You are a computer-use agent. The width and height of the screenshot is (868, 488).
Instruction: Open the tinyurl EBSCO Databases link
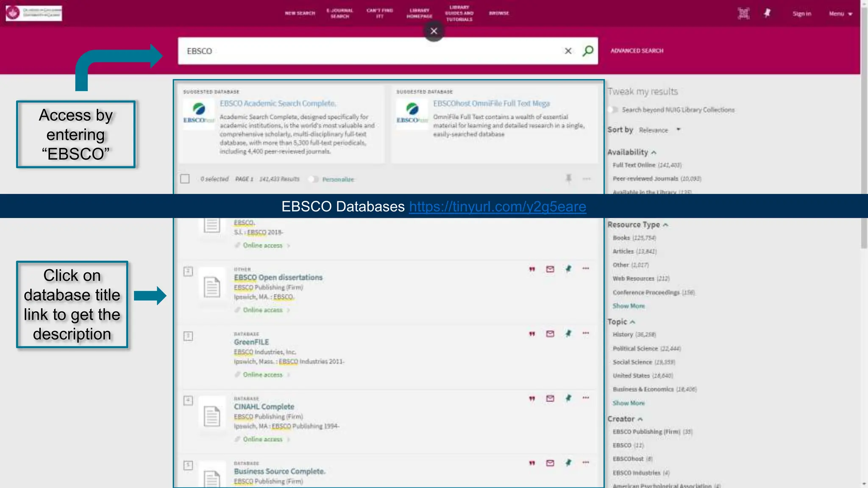498,206
